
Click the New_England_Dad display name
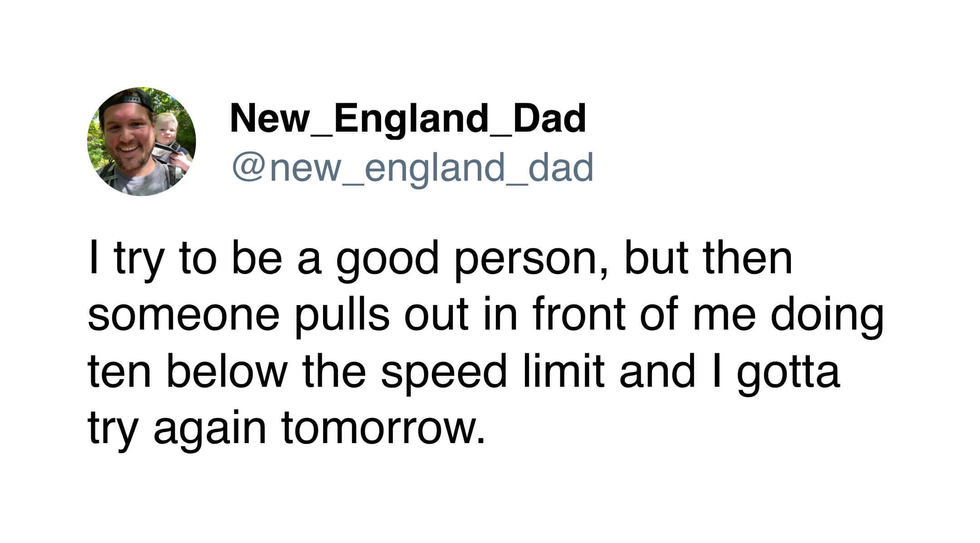(408, 119)
